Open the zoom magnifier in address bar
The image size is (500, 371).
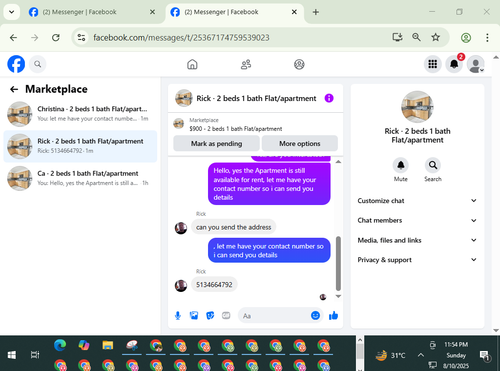click(416, 37)
